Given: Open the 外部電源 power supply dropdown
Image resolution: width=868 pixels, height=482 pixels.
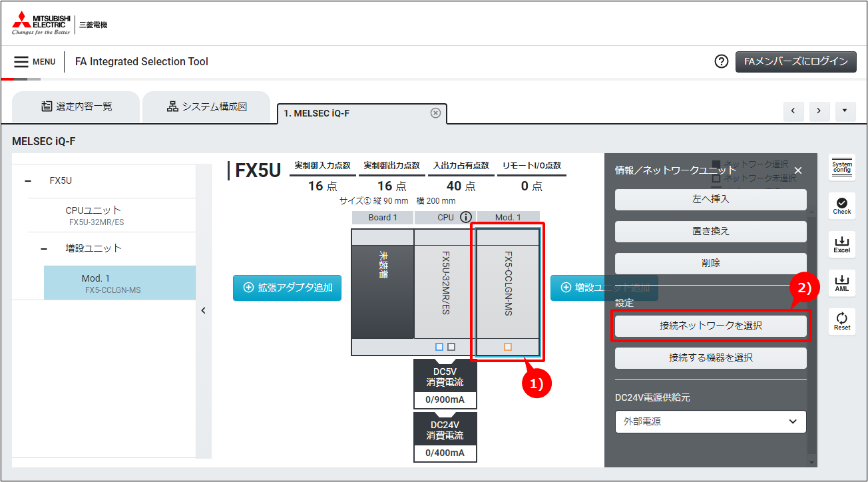Looking at the screenshot, I should click(710, 421).
